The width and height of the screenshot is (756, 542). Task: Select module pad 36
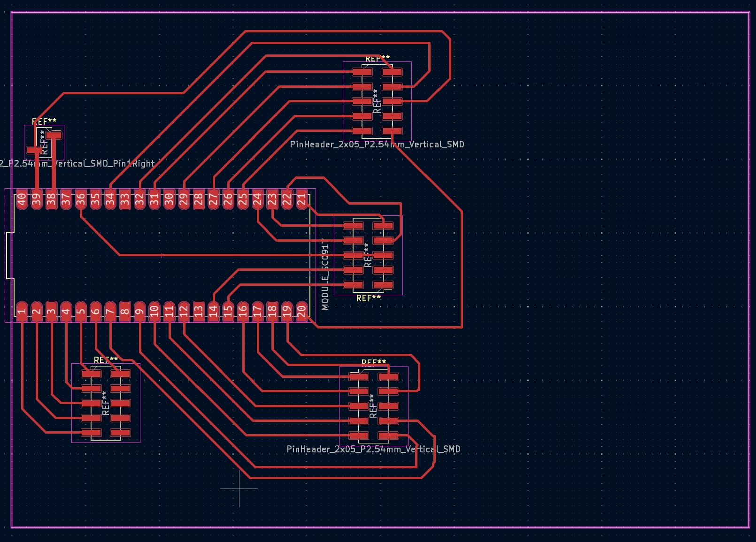(81, 199)
